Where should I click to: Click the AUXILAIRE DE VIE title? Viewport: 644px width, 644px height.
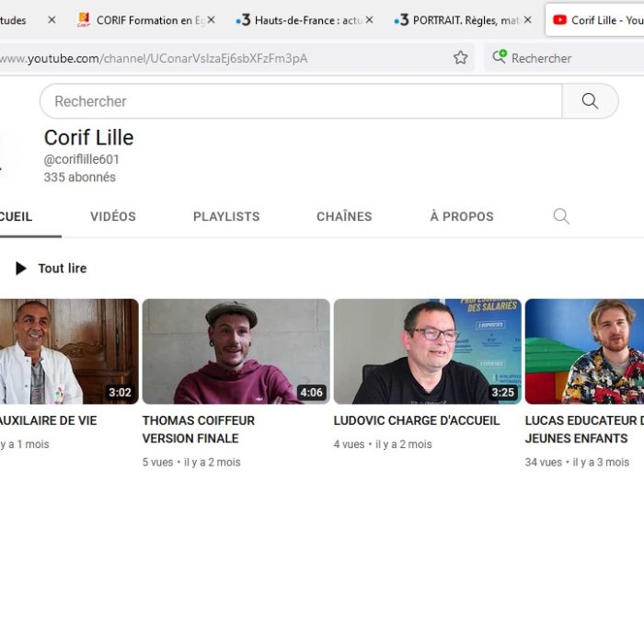(49, 420)
